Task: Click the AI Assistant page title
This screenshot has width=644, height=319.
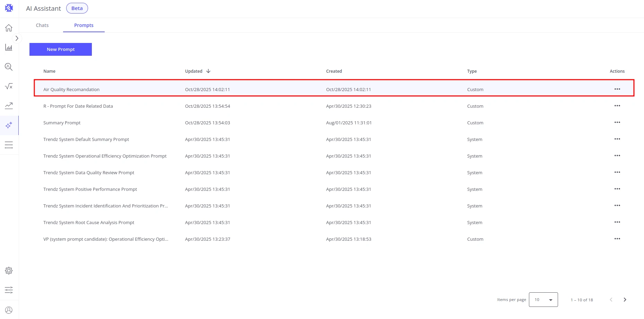Action: 43,8
